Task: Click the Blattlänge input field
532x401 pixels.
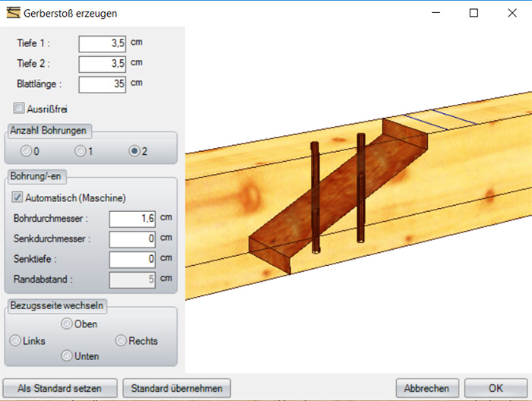Action: tap(103, 84)
